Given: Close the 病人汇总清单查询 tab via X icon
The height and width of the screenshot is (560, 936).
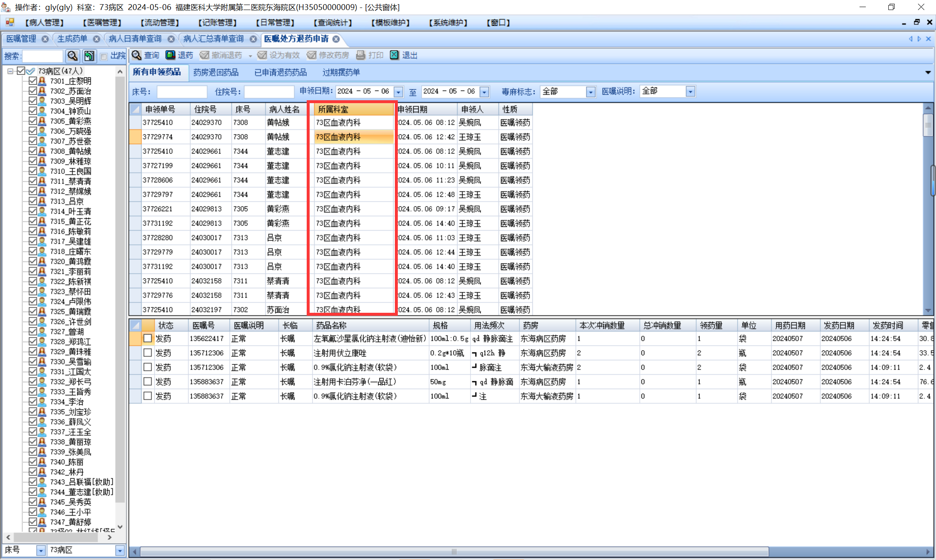Looking at the screenshot, I should pyautogui.click(x=253, y=39).
